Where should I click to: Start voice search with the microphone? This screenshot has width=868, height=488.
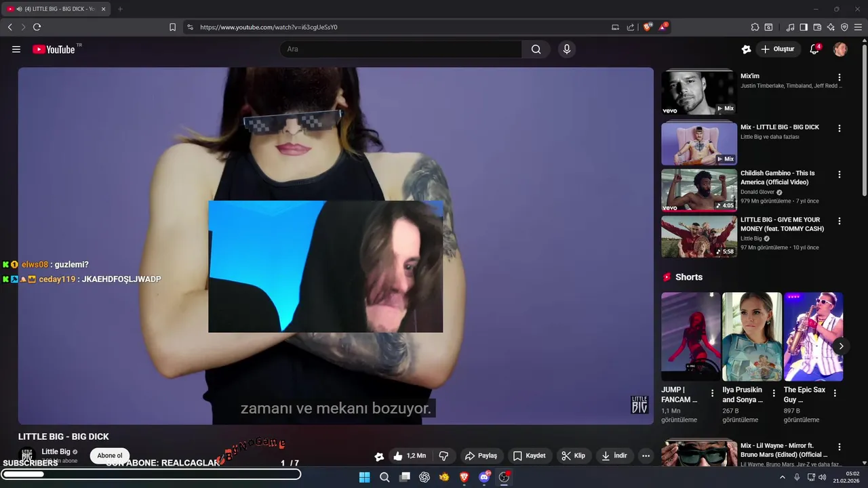pyautogui.click(x=567, y=49)
